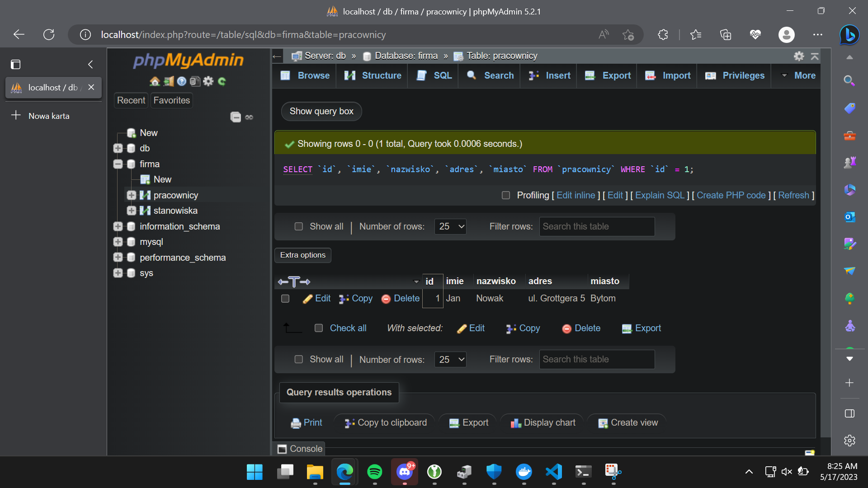This screenshot has width=868, height=488.
Task: Click Extra options button
Action: click(303, 255)
